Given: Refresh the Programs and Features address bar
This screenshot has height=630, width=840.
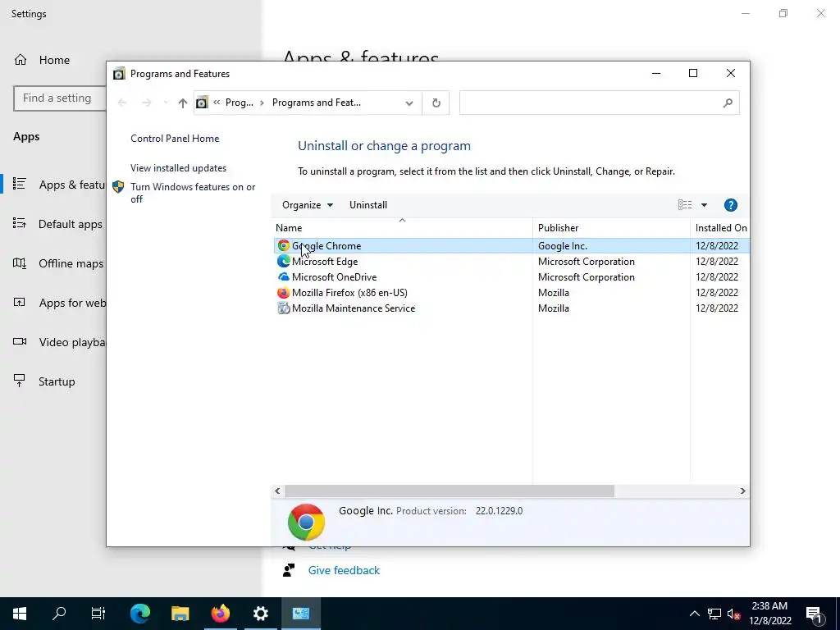Looking at the screenshot, I should tap(436, 103).
